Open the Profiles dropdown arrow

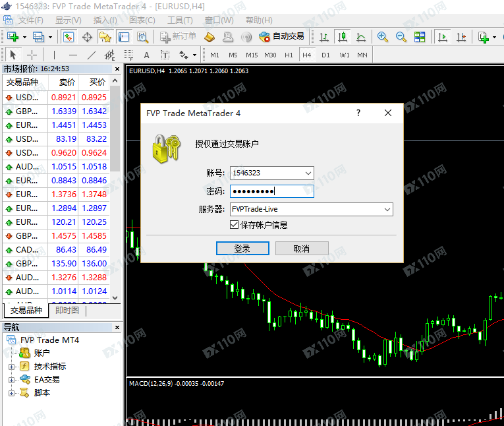[51, 37]
